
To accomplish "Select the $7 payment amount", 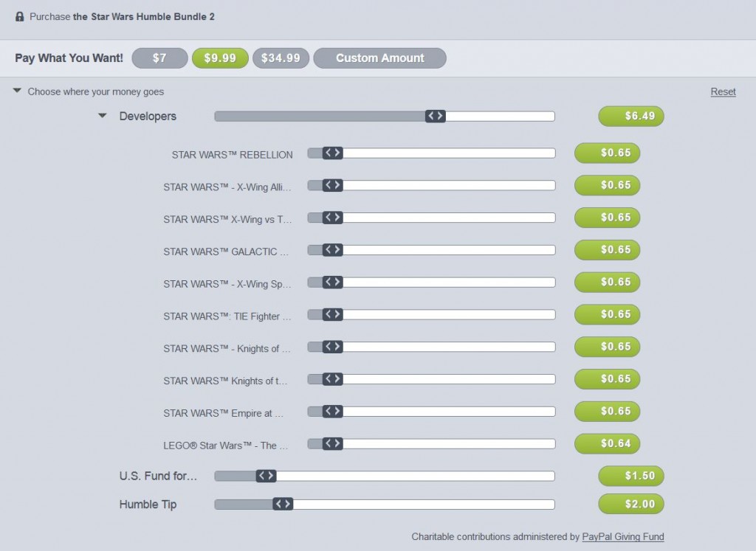I will click(x=159, y=58).
